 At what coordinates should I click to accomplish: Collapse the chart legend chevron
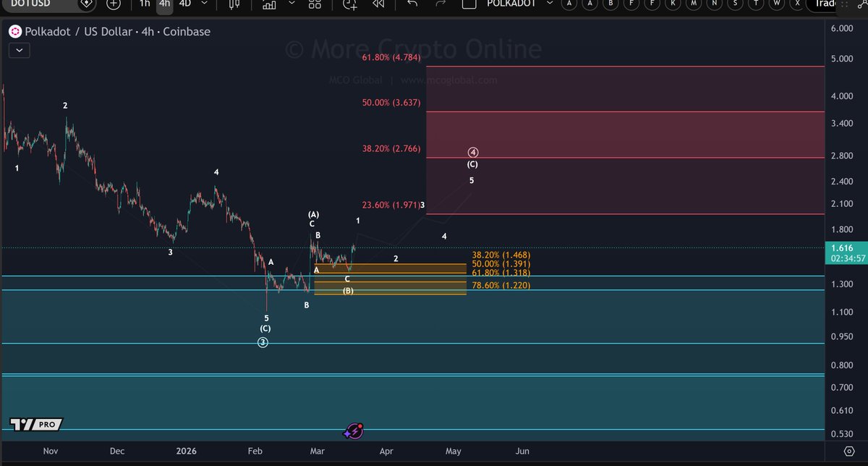click(20, 51)
